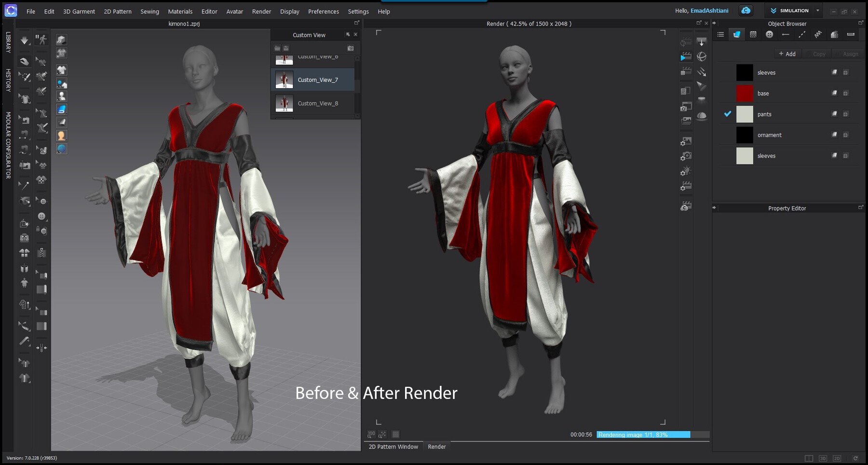Image resolution: width=868 pixels, height=465 pixels.
Task: Open the save render snapshot camera icon
Action: pos(686,107)
